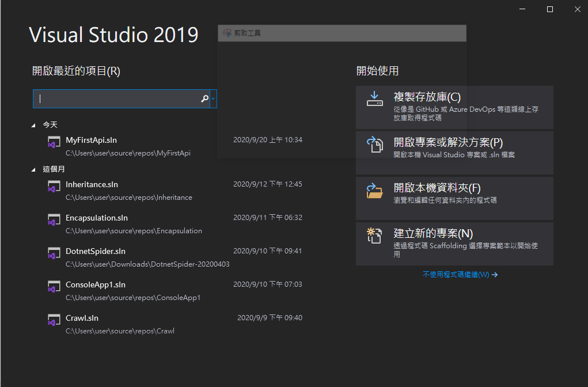Screen dimensions: 588x387
Task: Click the clone repository download icon
Action: pos(374,99)
